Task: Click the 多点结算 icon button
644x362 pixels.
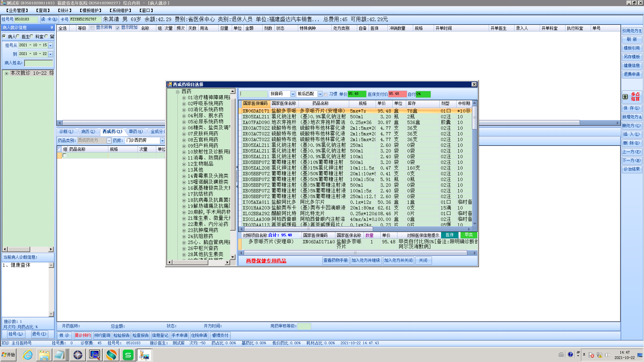Action: pyautogui.click(x=632, y=97)
